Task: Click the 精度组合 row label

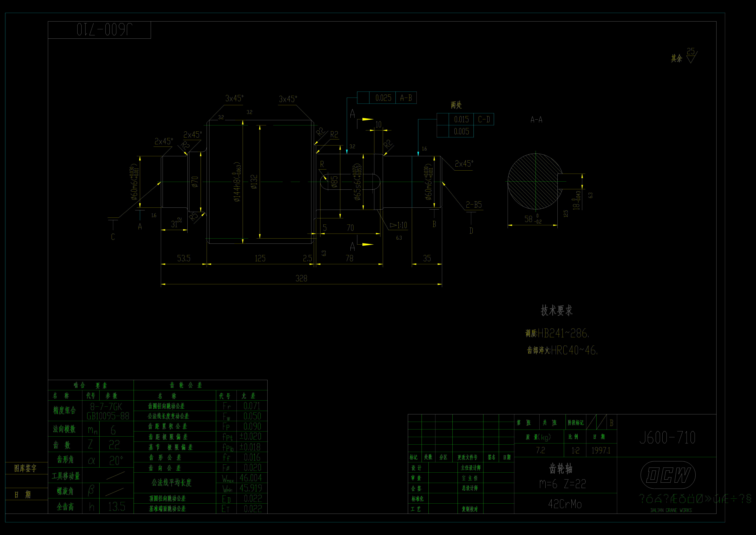Action: (x=65, y=410)
